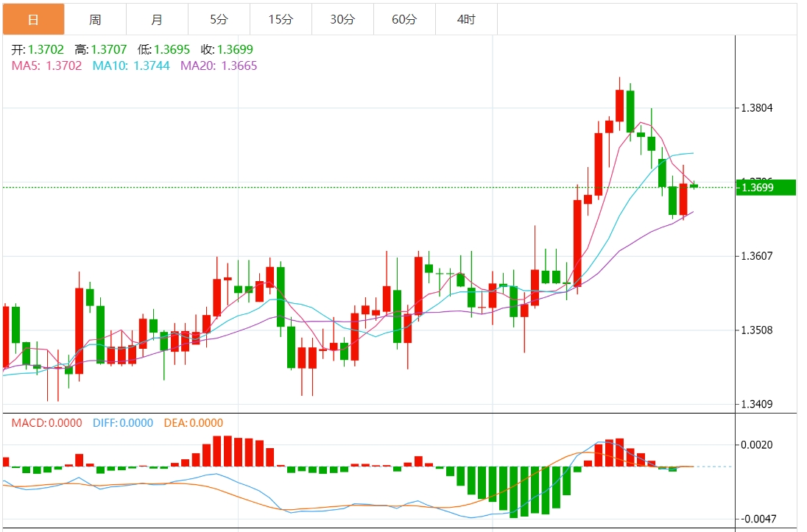
Task: Switch to the 月 monthly tab
Action: coord(157,20)
